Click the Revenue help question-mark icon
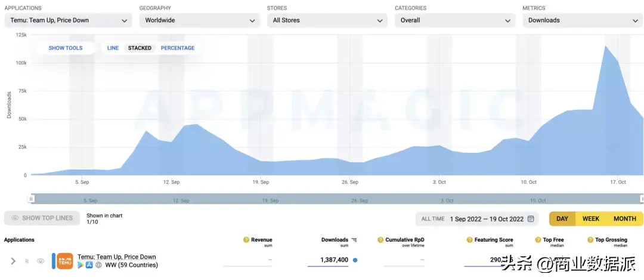Image resolution: width=644 pixels, height=280 pixels. [246, 240]
